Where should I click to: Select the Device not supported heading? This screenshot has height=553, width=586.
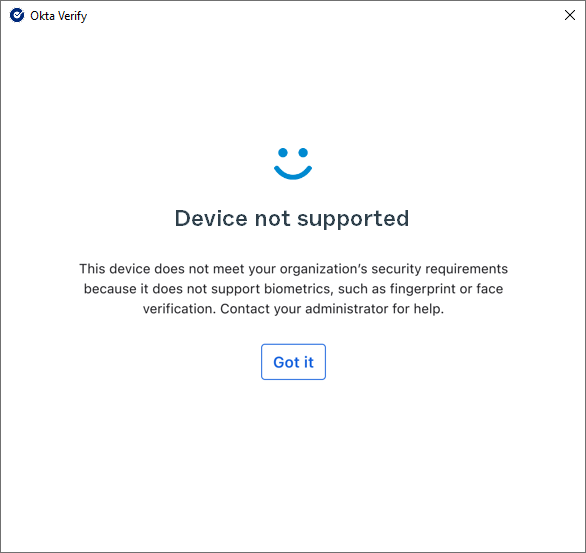coord(292,218)
